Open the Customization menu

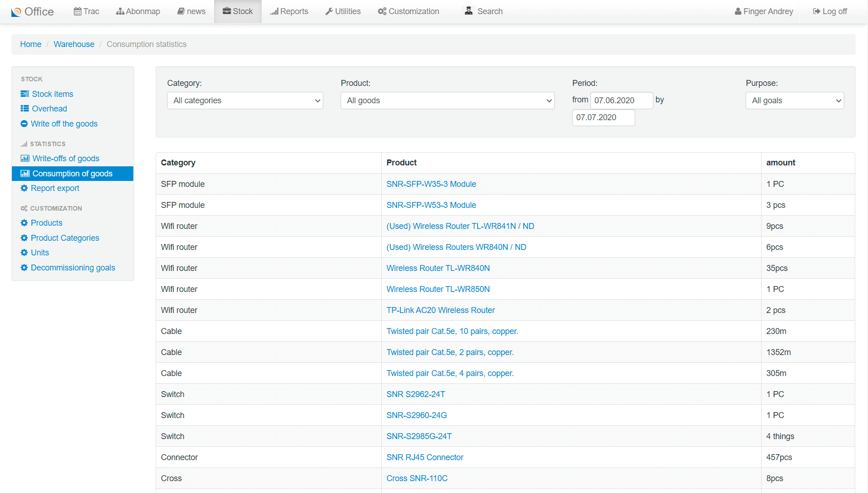(x=409, y=11)
